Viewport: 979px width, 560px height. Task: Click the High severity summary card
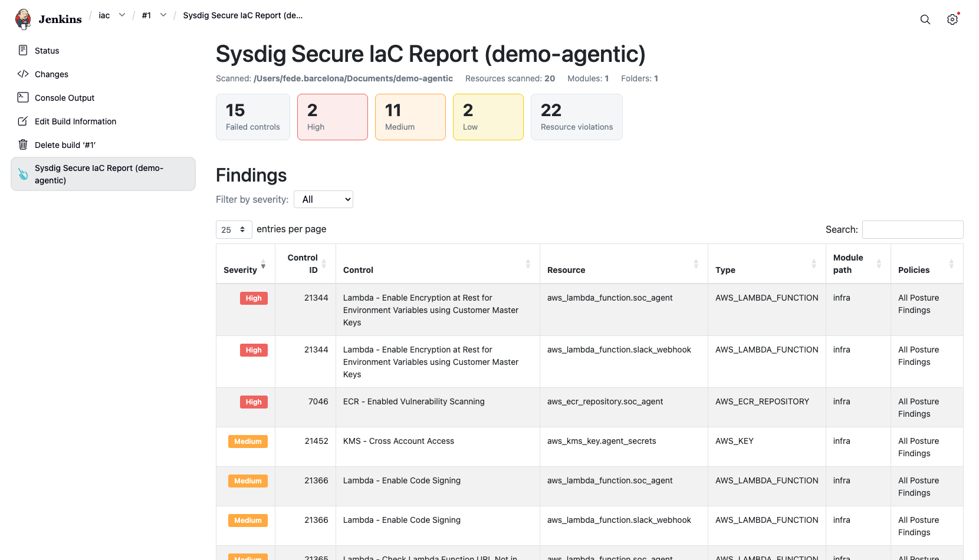point(333,117)
